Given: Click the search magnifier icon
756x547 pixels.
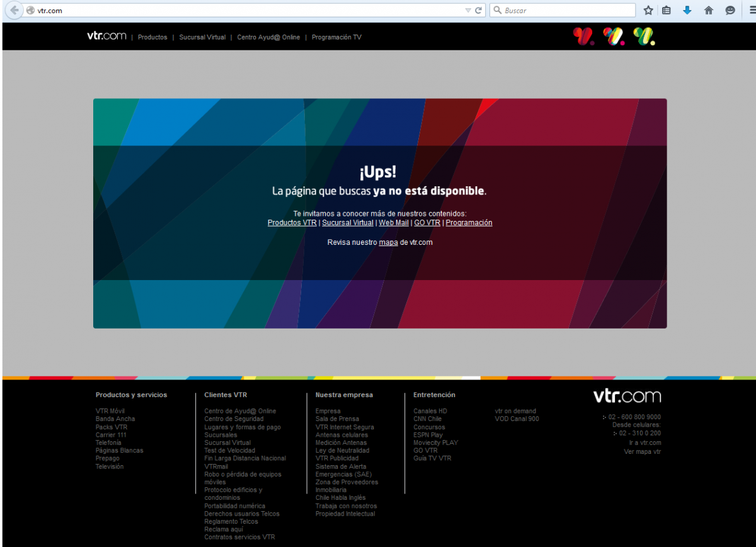Looking at the screenshot, I should point(497,10).
